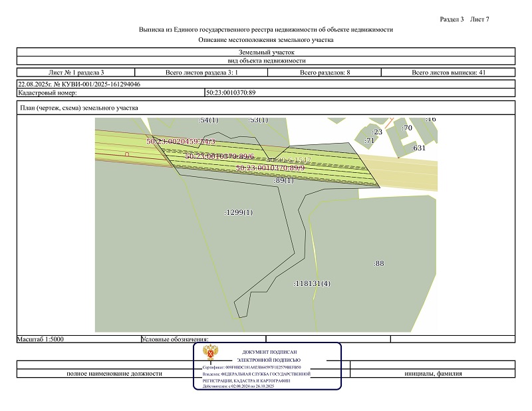Click parcel label :631 on the map
532x411 pixels.
[x=418, y=148]
